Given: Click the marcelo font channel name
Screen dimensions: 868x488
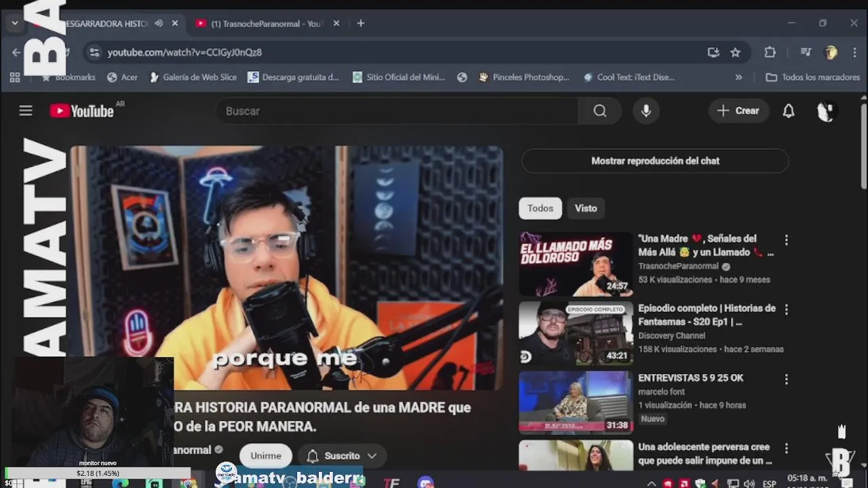Looking at the screenshot, I should pos(661,392).
